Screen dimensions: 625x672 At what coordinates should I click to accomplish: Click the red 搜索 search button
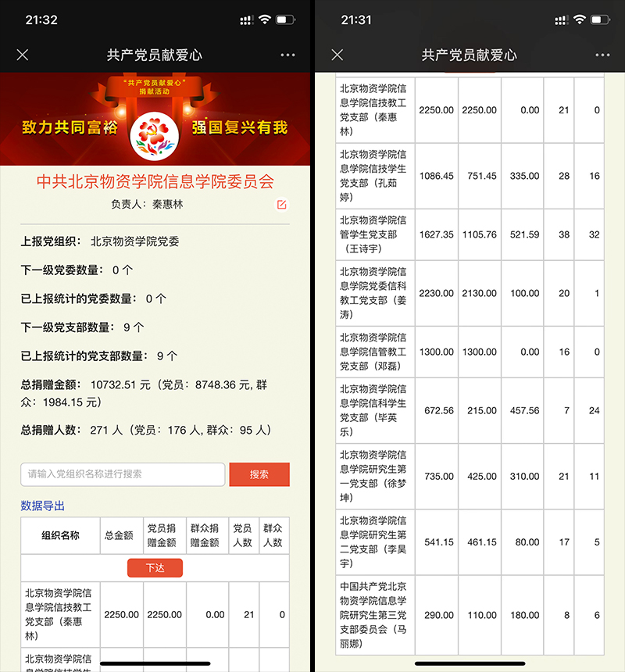pyautogui.click(x=259, y=474)
